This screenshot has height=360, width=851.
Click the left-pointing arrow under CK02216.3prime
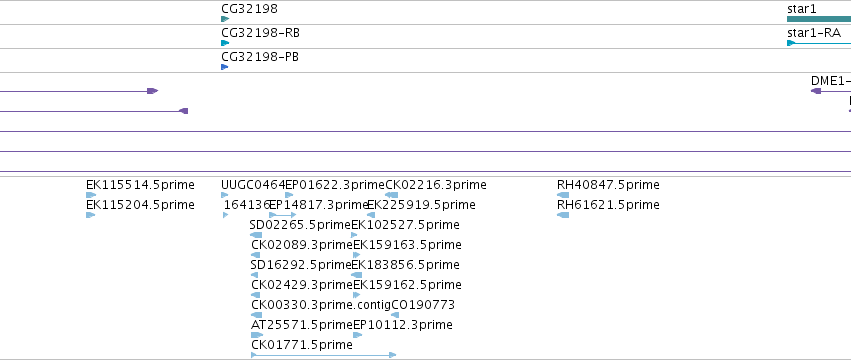[392, 195]
